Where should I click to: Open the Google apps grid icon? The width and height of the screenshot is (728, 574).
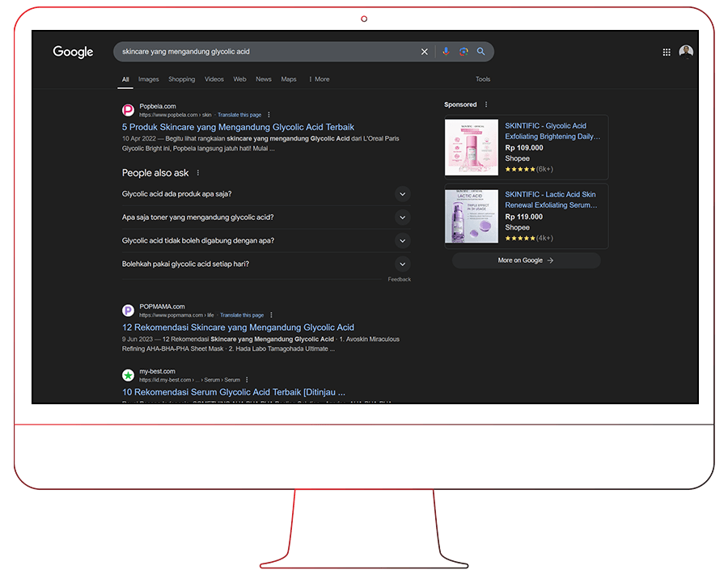(667, 52)
